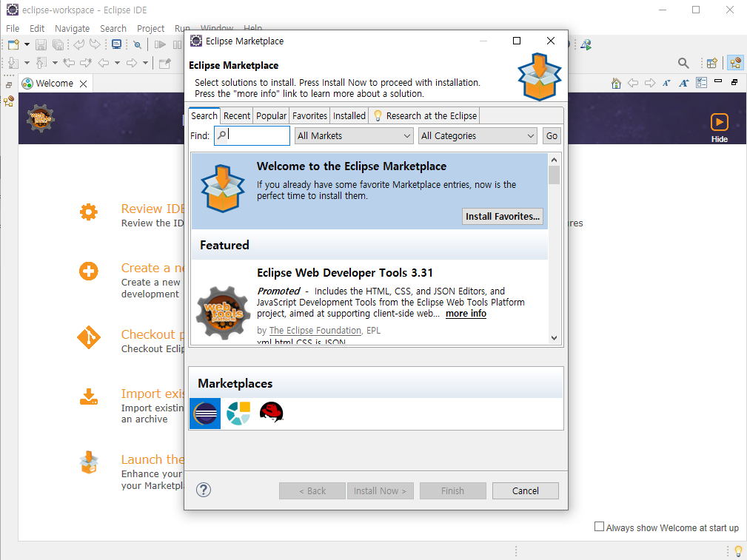This screenshot has height=560, width=747.
Task: Click scroll up arrow in marketplace list
Action: pyautogui.click(x=554, y=160)
